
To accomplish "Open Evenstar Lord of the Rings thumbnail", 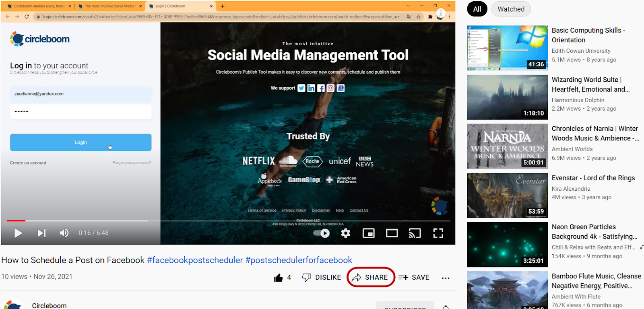I will click(507, 196).
